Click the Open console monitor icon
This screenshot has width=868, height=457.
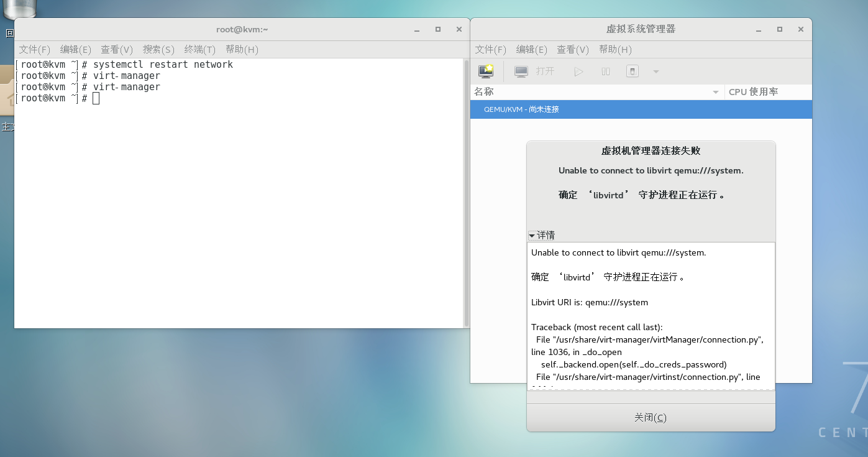pyautogui.click(x=521, y=71)
